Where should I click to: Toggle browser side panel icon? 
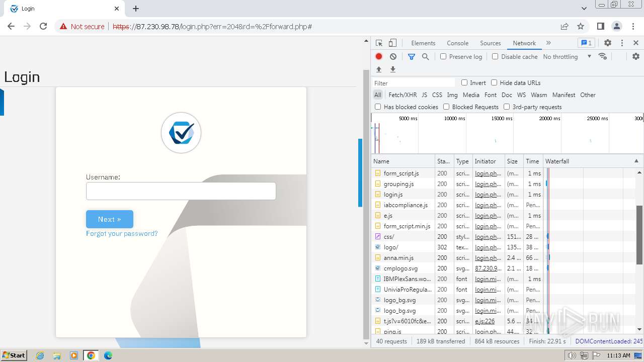pos(600,26)
